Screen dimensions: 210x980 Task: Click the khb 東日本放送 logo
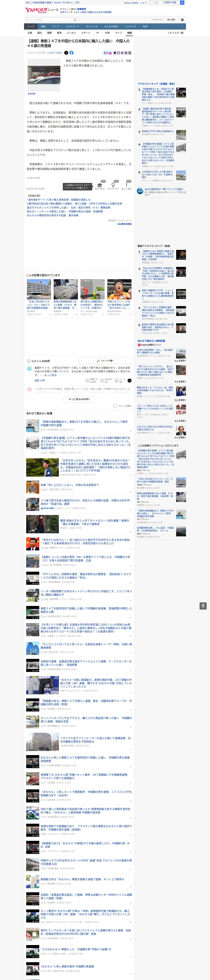117,53
